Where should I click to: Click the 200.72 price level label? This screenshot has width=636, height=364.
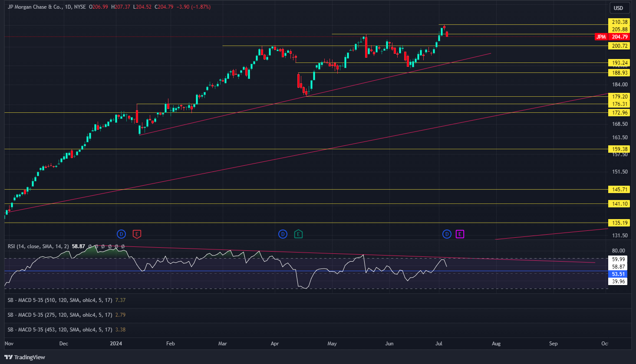tap(619, 46)
